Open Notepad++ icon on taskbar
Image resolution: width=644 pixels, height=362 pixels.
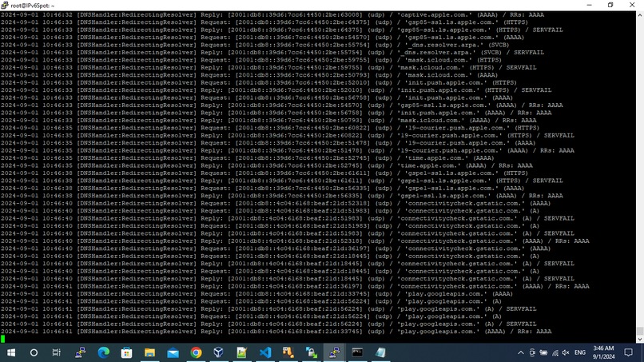click(x=242, y=352)
